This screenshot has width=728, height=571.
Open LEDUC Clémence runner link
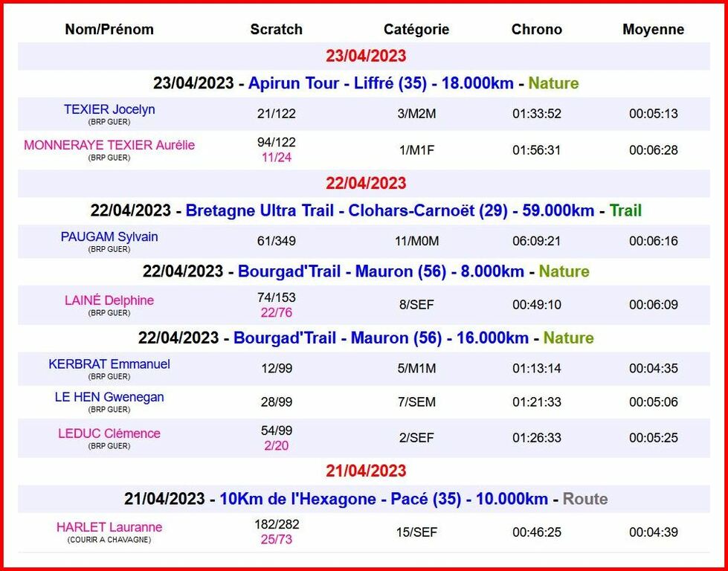tap(109, 433)
